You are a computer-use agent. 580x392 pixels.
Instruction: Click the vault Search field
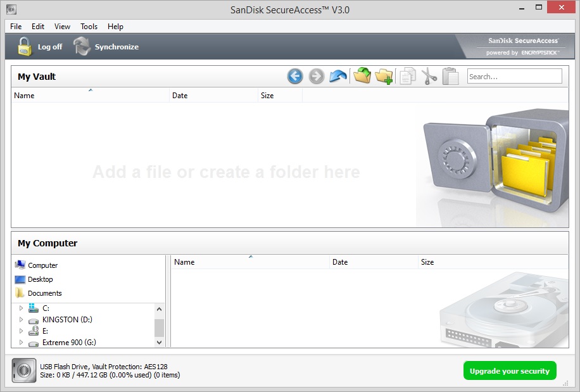click(x=515, y=76)
